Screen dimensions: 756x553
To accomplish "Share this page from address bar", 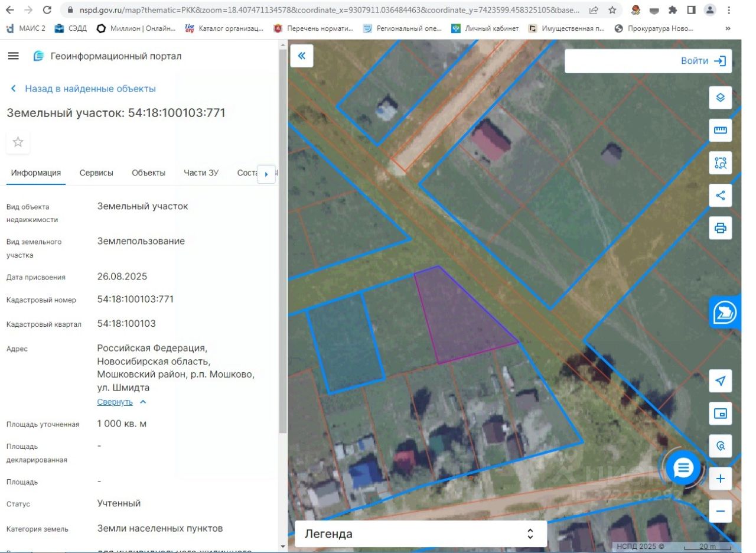I will click(x=594, y=10).
